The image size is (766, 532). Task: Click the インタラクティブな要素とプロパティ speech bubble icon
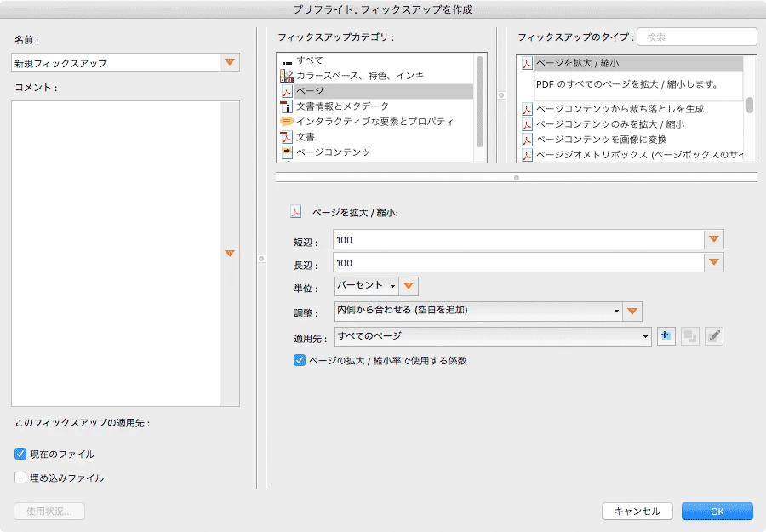point(287,121)
